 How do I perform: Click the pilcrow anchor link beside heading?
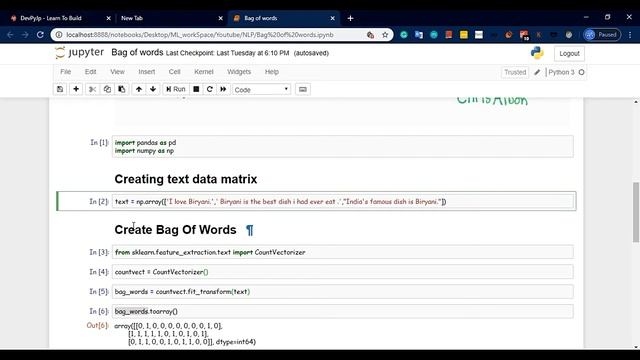point(250,230)
